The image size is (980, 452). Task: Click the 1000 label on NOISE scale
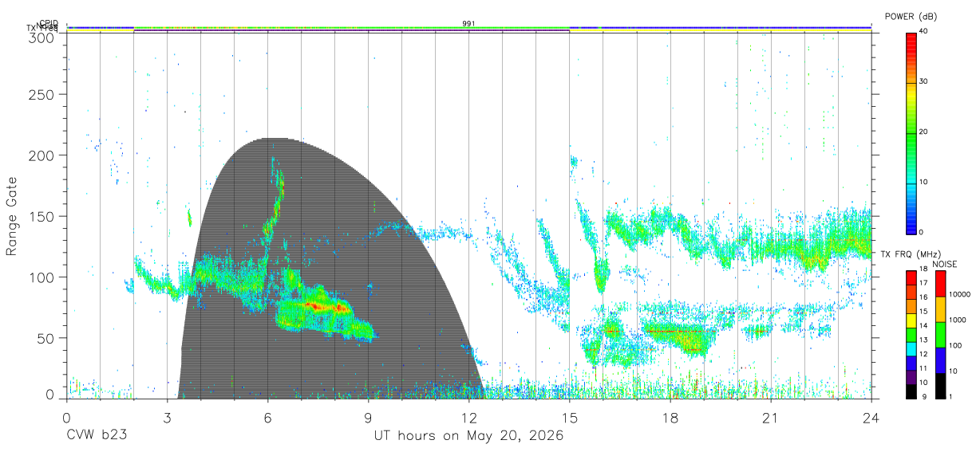click(x=958, y=320)
